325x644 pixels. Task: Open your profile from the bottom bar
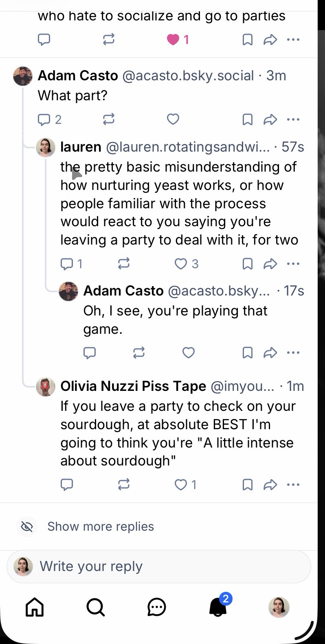click(279, 607)
